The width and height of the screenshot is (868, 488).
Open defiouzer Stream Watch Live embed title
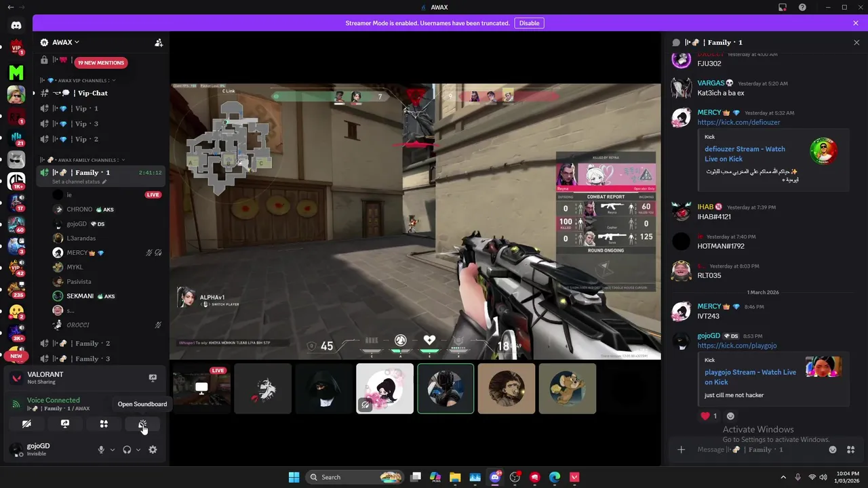(x=745, y=154)
